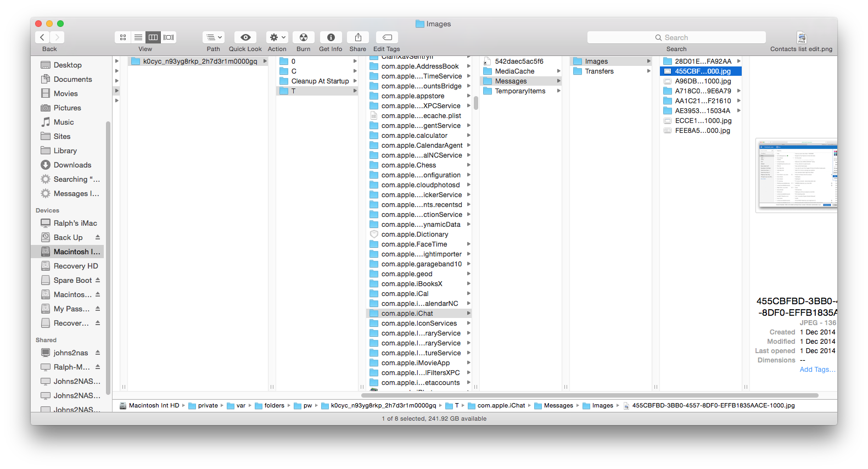The width and height of the screenshot is (868, 469).
Task: Click the horizontal scrollbar of column view
Action: click(x=590, y=395)
